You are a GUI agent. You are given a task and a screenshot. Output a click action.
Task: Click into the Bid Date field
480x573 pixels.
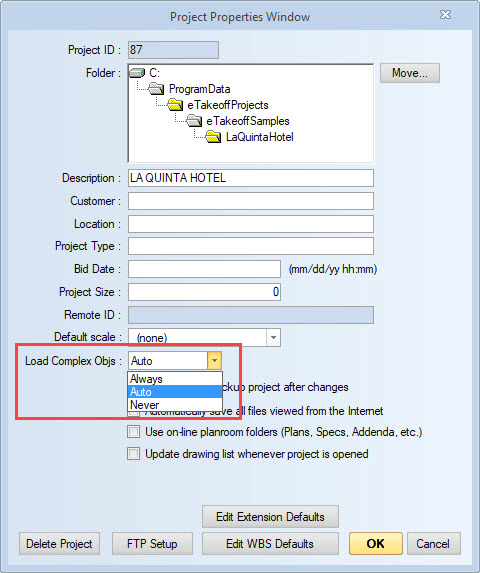[x=204, y=269]
